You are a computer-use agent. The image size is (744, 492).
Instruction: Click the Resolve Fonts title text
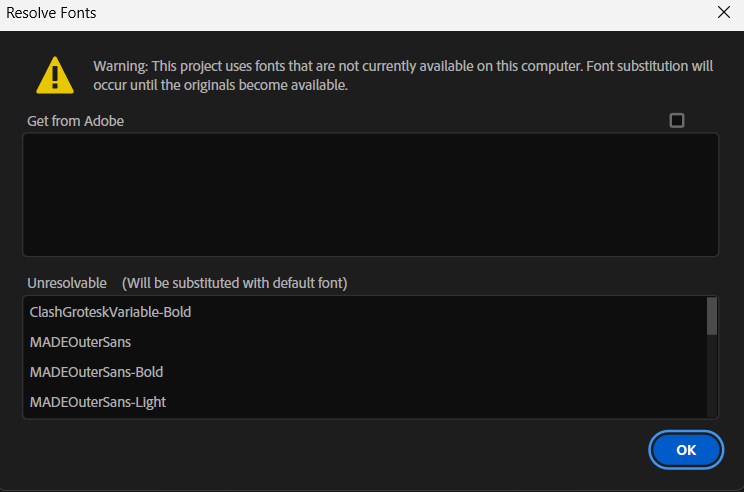click(x=51, y=14)
